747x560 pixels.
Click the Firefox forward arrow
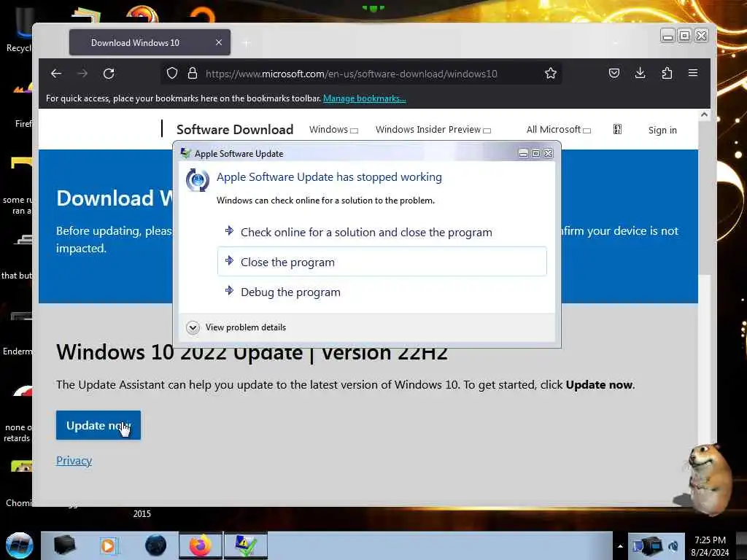[82, 74]
